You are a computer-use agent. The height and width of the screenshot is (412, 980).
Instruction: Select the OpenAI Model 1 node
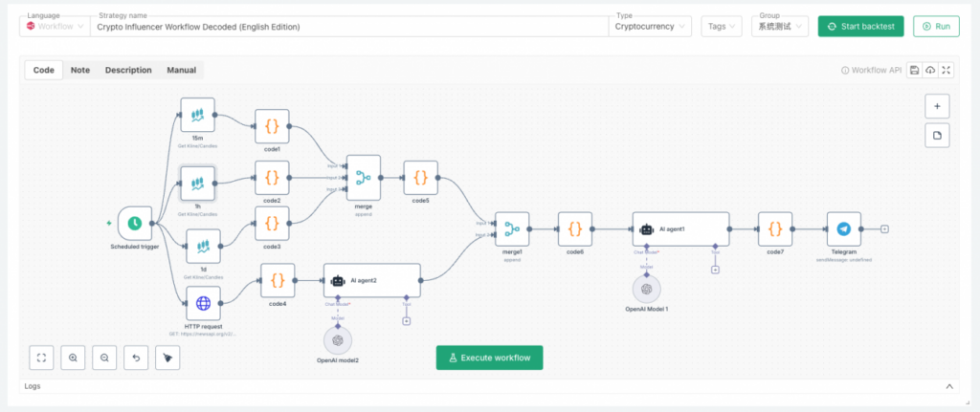pyautogui.click(x=647, y=288)
